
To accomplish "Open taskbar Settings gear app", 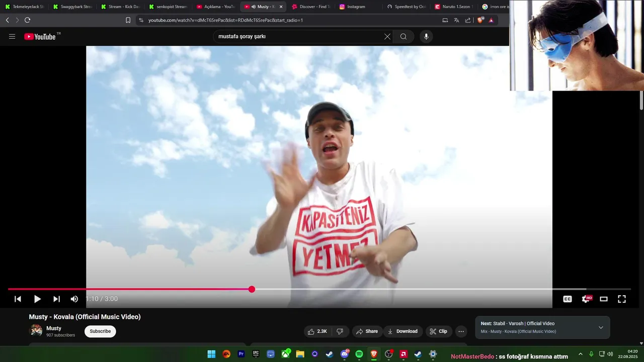I will pos(433,354).
